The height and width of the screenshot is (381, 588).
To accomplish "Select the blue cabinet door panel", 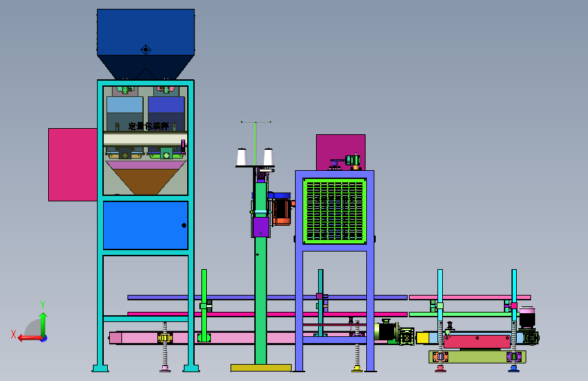I will [146, 225].
